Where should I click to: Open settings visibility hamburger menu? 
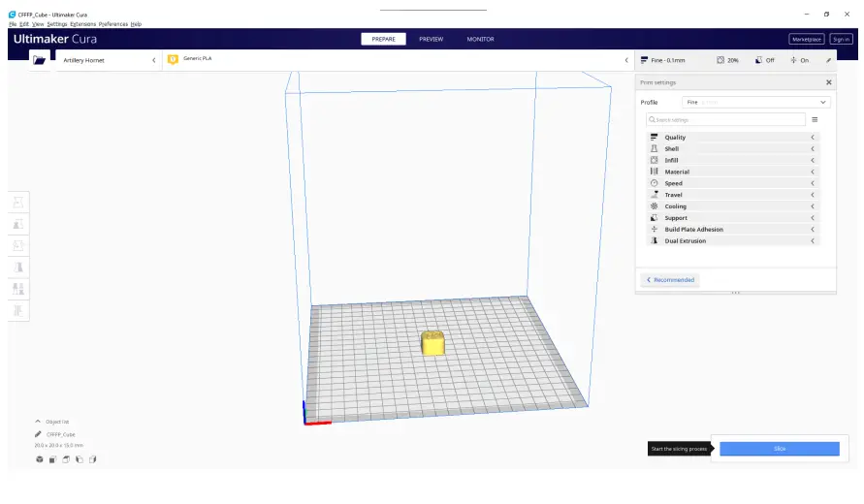pos(815,119)
